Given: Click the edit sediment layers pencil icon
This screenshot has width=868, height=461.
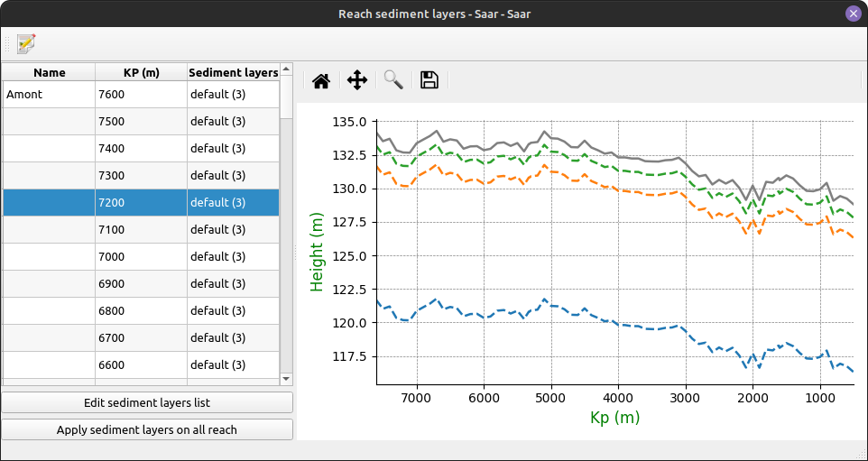Looking at the screenshot, I should [26, 42].
